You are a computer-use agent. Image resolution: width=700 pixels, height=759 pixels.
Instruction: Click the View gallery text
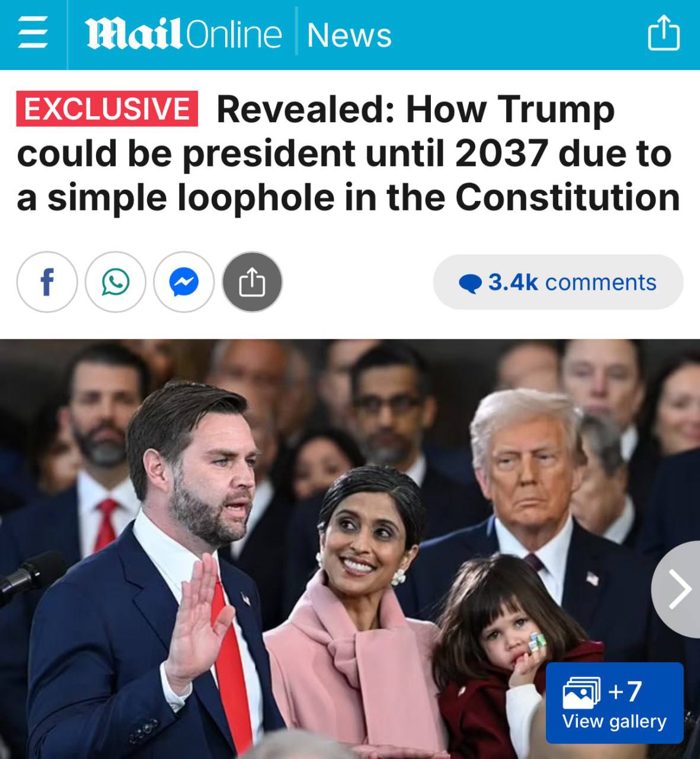pyautogui.click(x=614, y=721)
